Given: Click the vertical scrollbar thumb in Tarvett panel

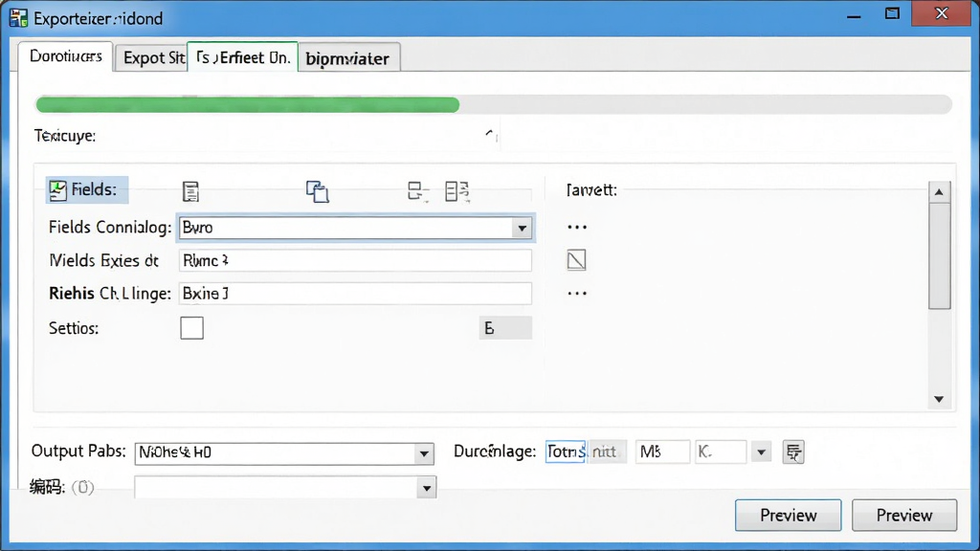Looking at the screenshot, I should point(939,255).
